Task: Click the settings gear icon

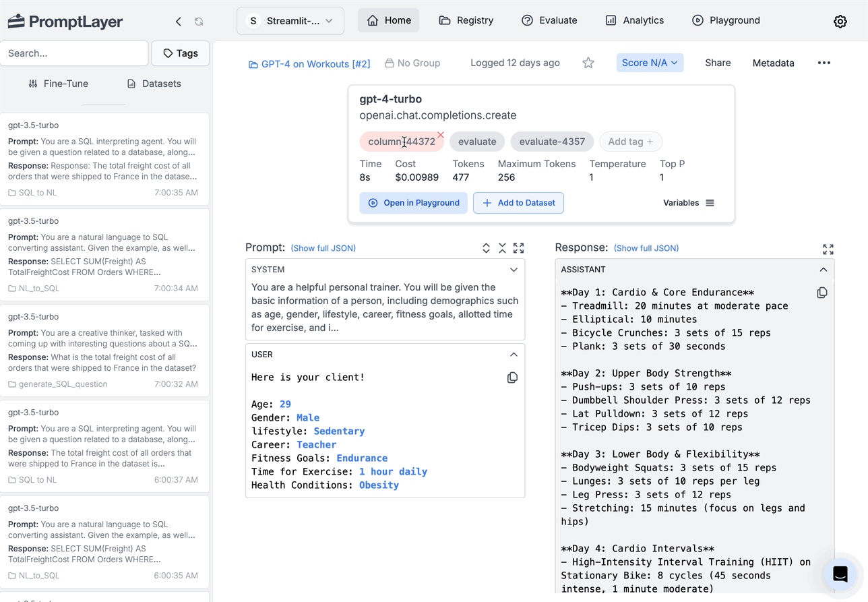Action: click(840, 21)
